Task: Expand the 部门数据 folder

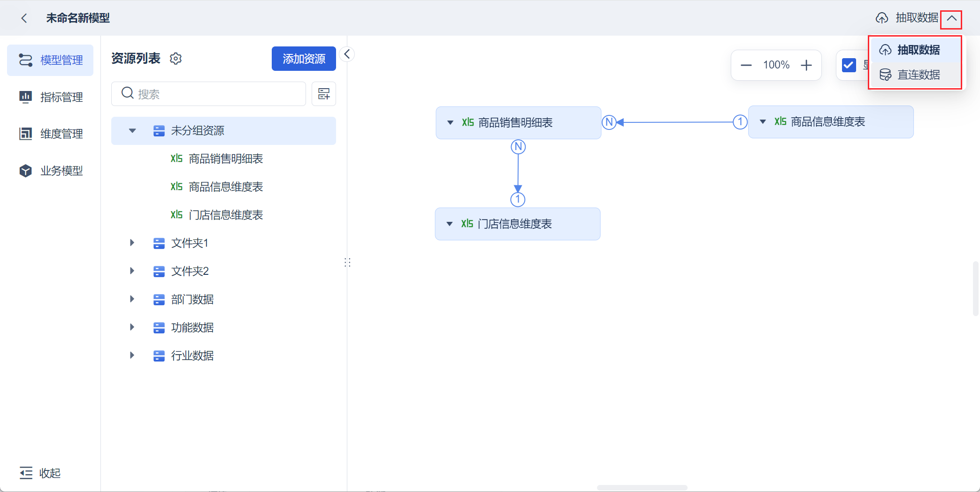Action: pyautogui.click(x=132, y=299)
